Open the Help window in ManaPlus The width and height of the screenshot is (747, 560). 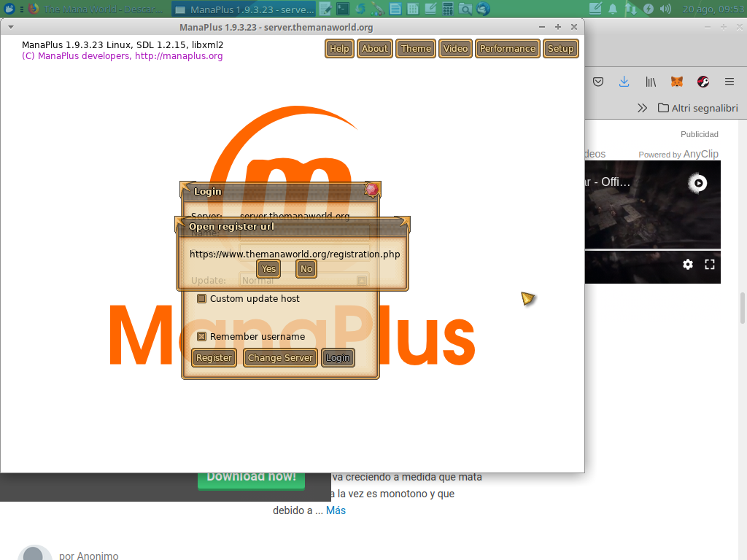[339, 49]
